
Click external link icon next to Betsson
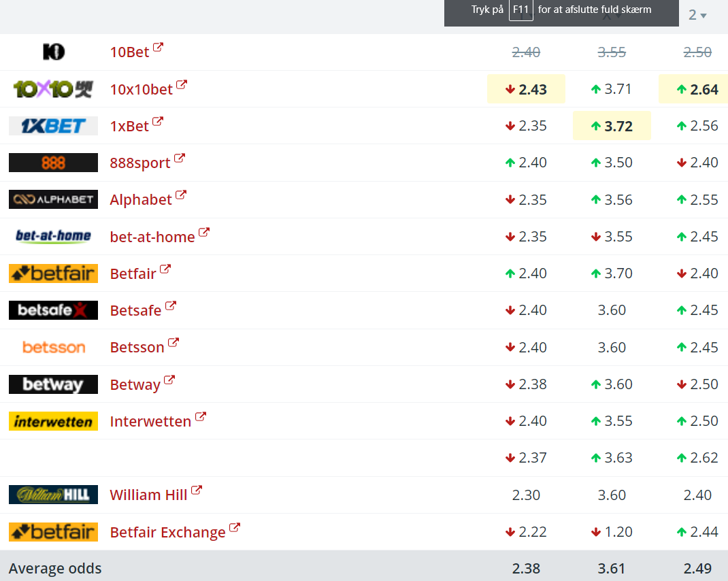(173, 342)
